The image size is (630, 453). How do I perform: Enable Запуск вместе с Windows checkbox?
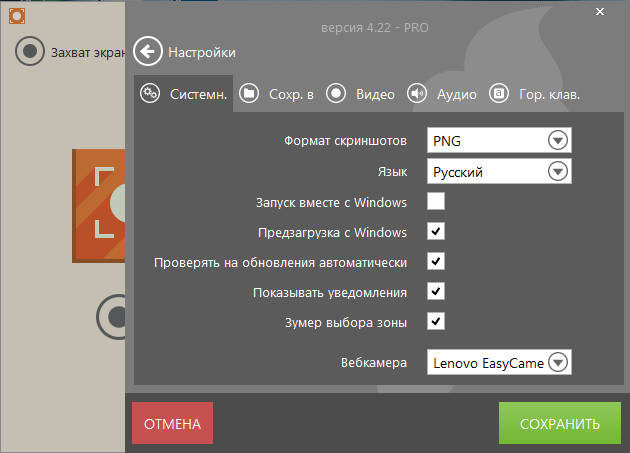[x=436, y=201]
